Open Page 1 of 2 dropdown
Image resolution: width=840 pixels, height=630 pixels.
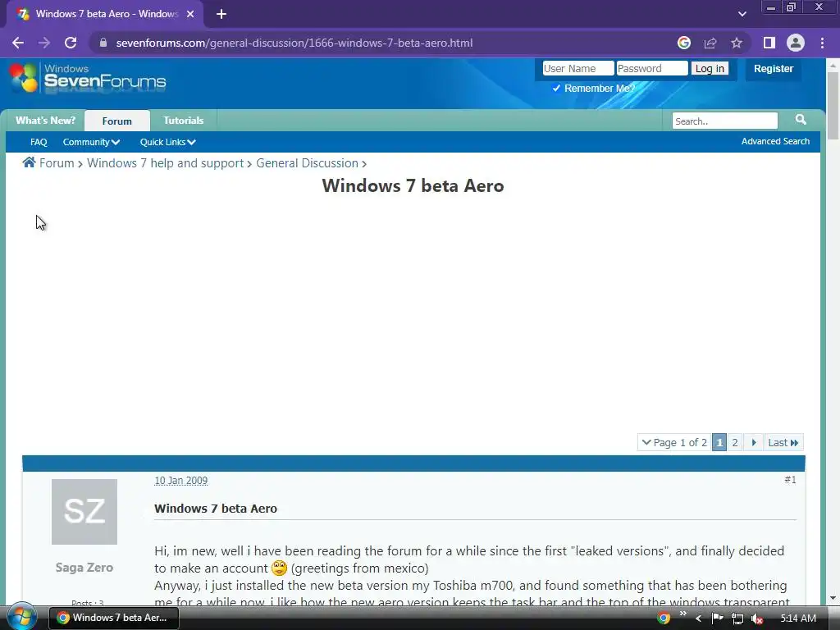click(674, 442)
